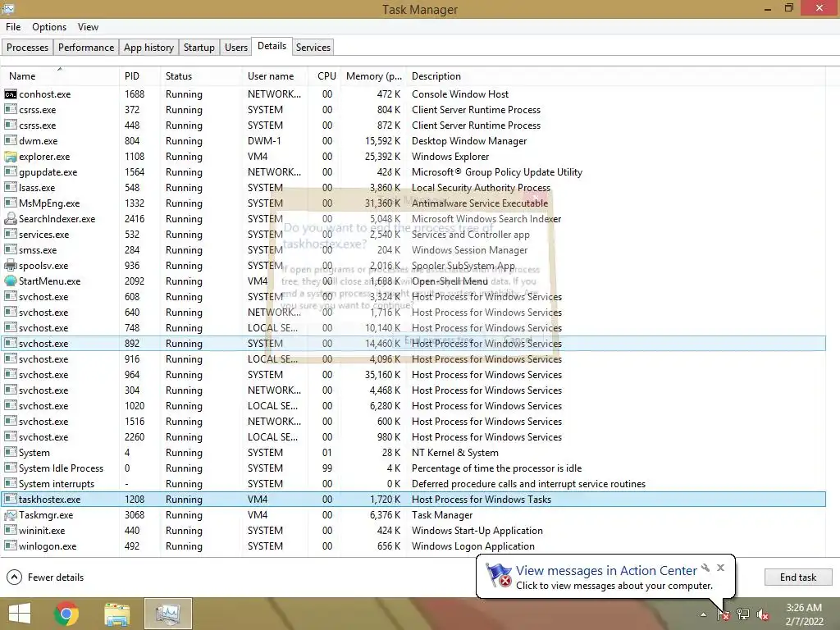
Task: Click the wininit.exe process icon
Action: pos(10,531)
